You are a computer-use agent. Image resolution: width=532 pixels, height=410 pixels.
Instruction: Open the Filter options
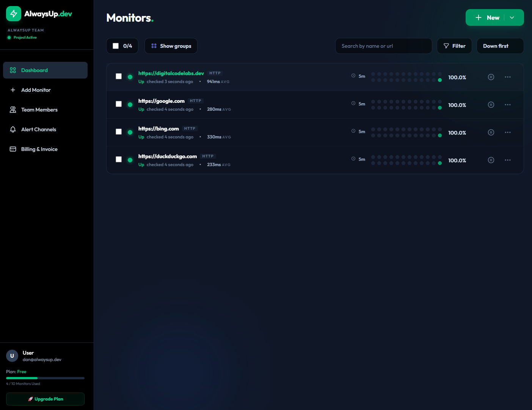point(454,46)
